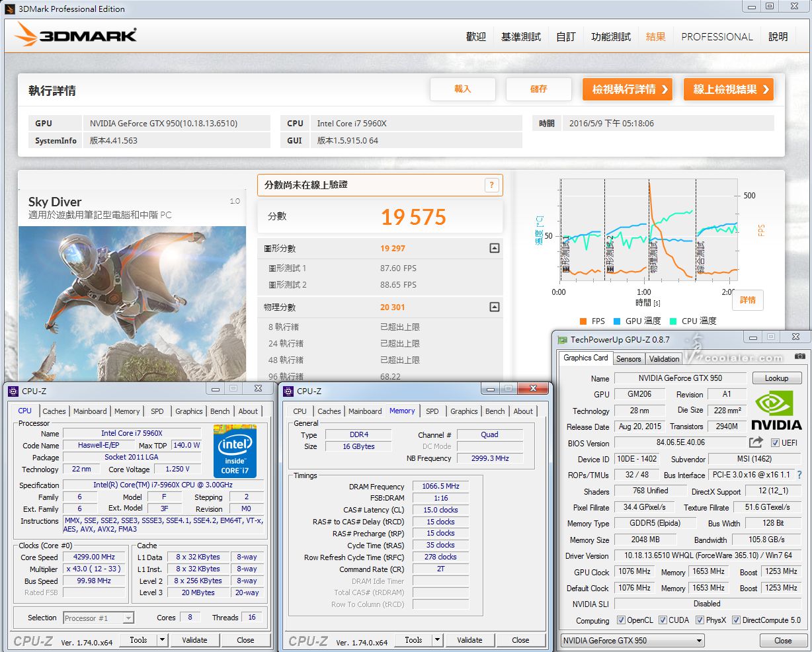Click the 3DMark title bar app icon
812x652 pixels.
(x=10, y=9)
